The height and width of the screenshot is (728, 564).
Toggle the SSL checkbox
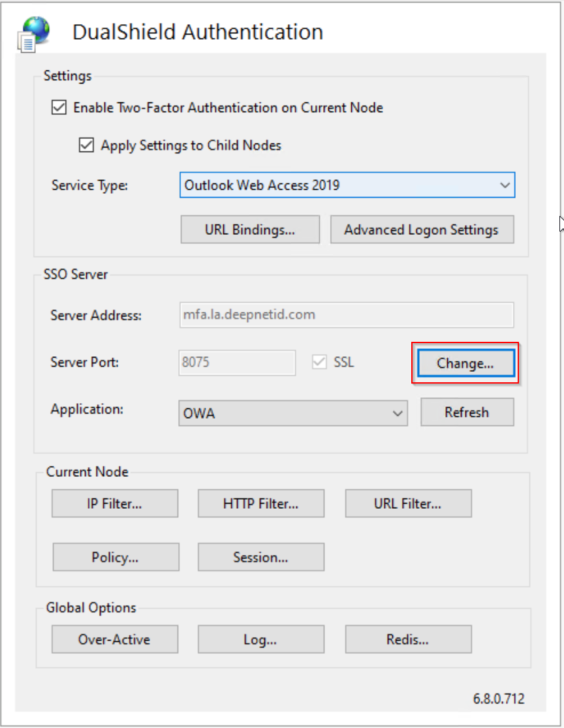(320, 363)
